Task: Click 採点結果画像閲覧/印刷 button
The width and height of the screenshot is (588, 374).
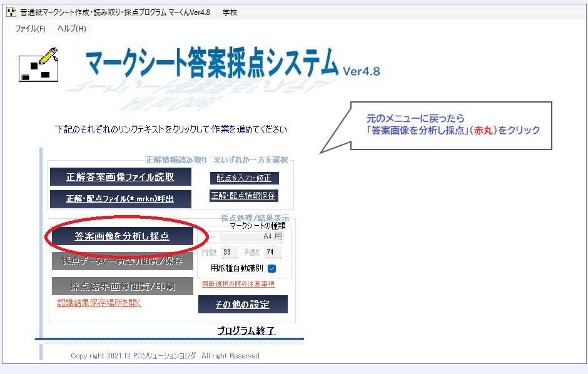Action: pos(123,286)
